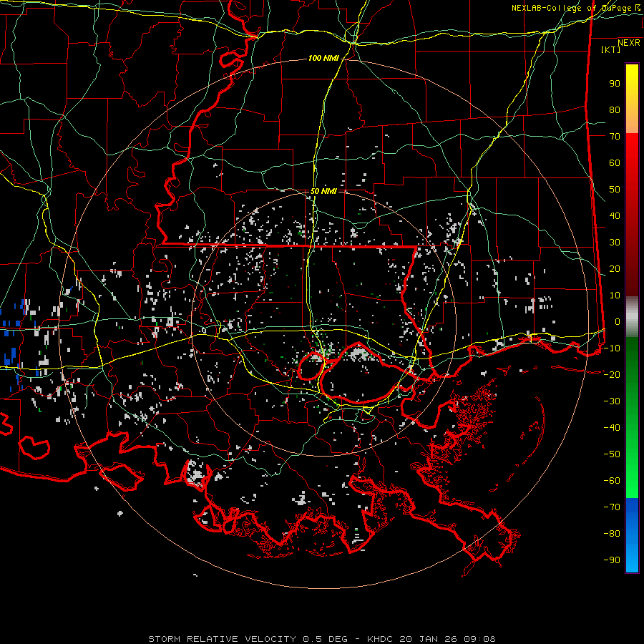Select the 40 value on the velocity scale
644x644 pixels.
(x=615, y=216)
